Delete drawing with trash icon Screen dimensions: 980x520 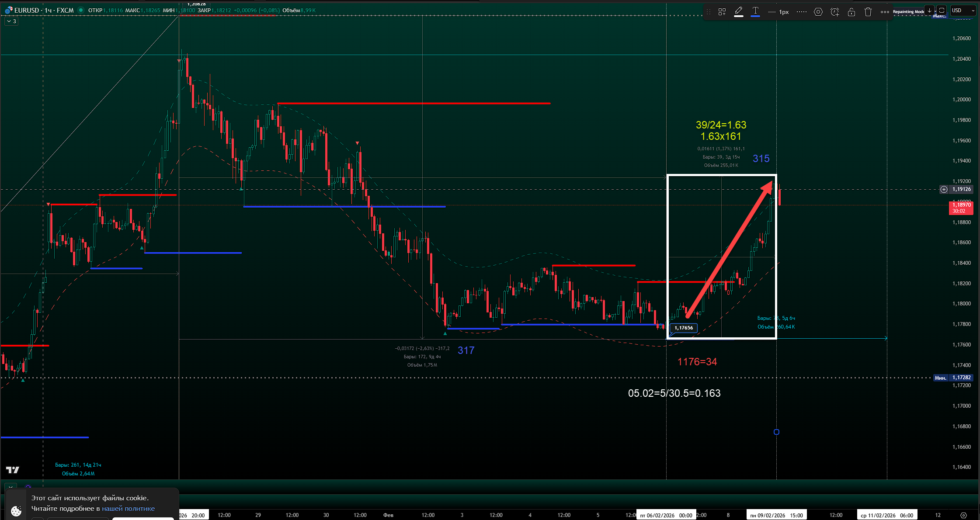point(868,12)
